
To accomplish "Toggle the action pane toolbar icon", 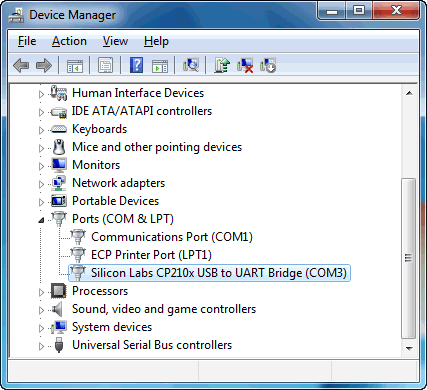I will pyautogui.click(x=160, y=66).
